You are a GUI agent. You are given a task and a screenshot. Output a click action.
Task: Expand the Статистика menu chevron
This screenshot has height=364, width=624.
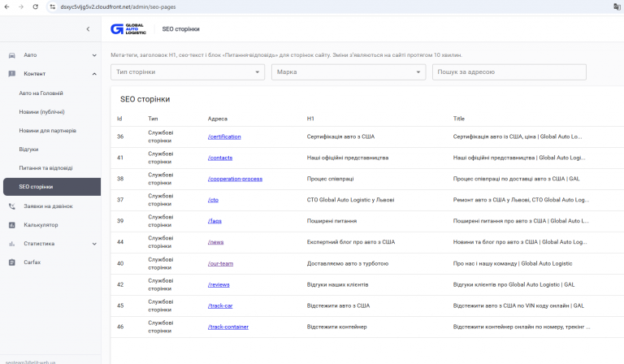[x=94, y=244]
